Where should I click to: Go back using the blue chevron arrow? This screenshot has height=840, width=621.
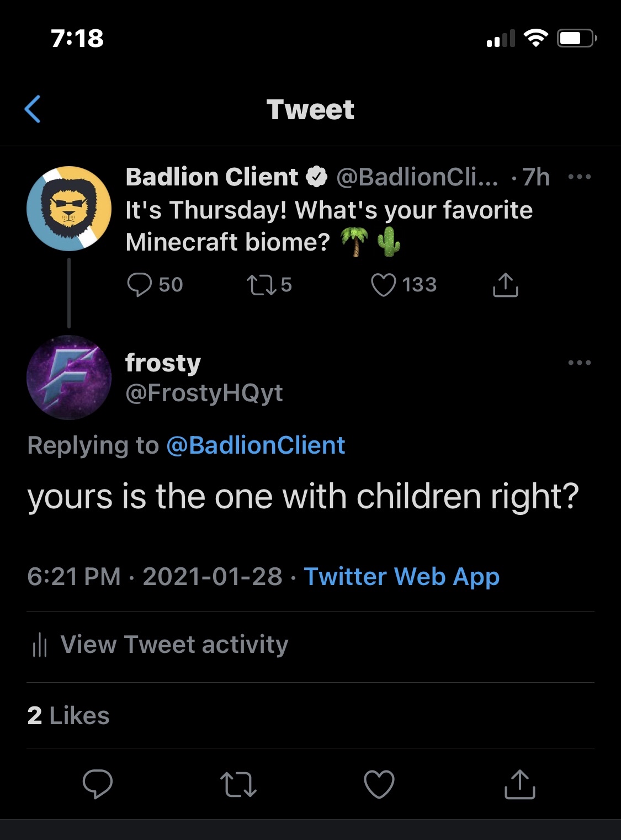coord(33,109)
